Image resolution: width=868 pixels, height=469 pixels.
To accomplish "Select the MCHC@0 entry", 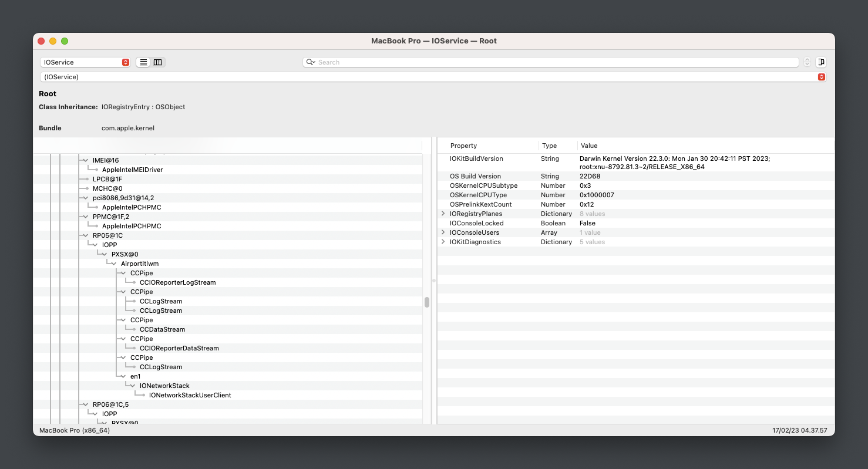I will tap(107, 188).
